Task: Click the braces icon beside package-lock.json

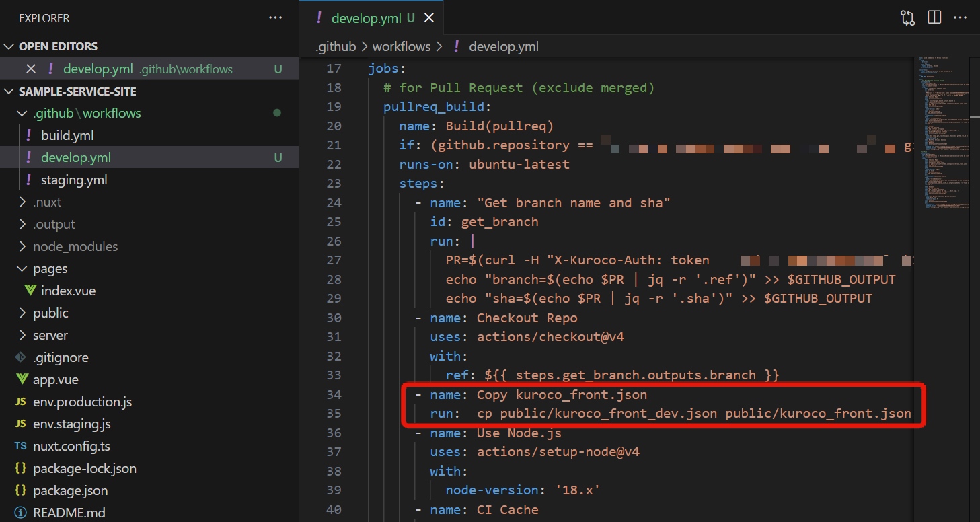Action: [20, 468]
